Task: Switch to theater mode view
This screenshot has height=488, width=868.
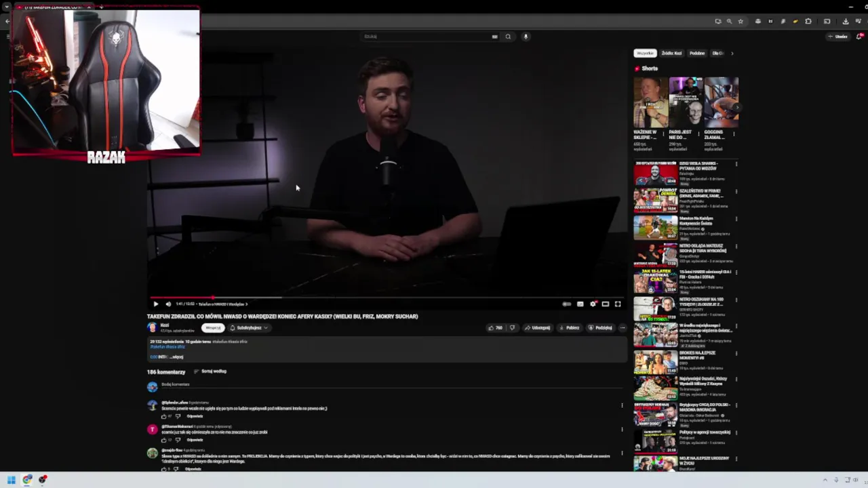Action: (606, 304)
